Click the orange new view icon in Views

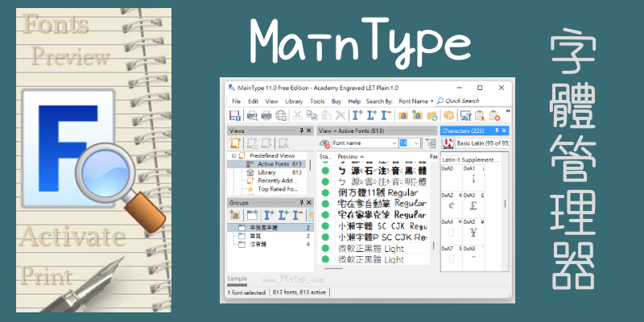(x=235, y=143)
